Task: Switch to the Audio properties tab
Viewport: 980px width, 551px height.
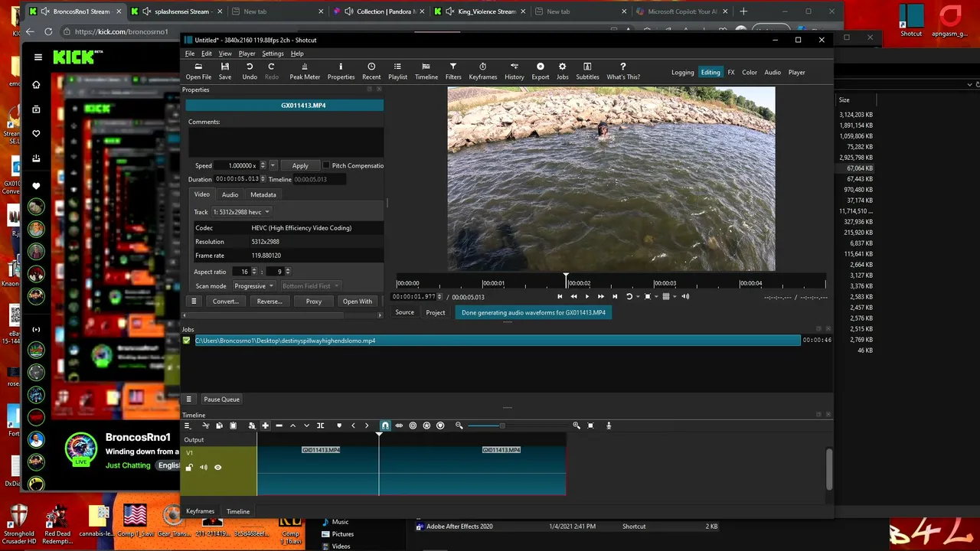Action: 230,194
